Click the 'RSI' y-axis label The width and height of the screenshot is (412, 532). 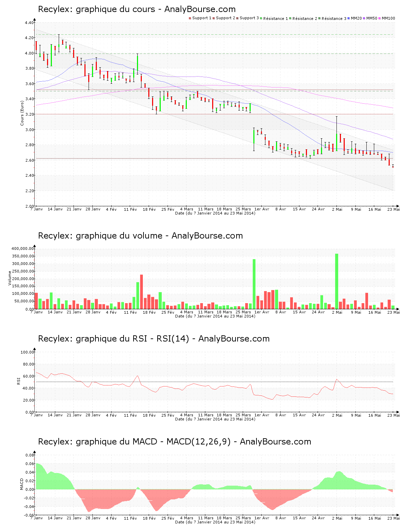(x=19, y=381)
